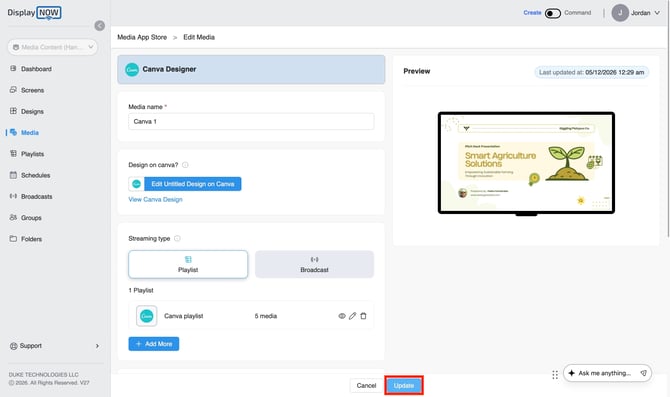Viewport: 670px width, 397px height.
Task: Click the sparkle icon in Ask me anything
Action: pyautogui.click(x=571, y=373)
